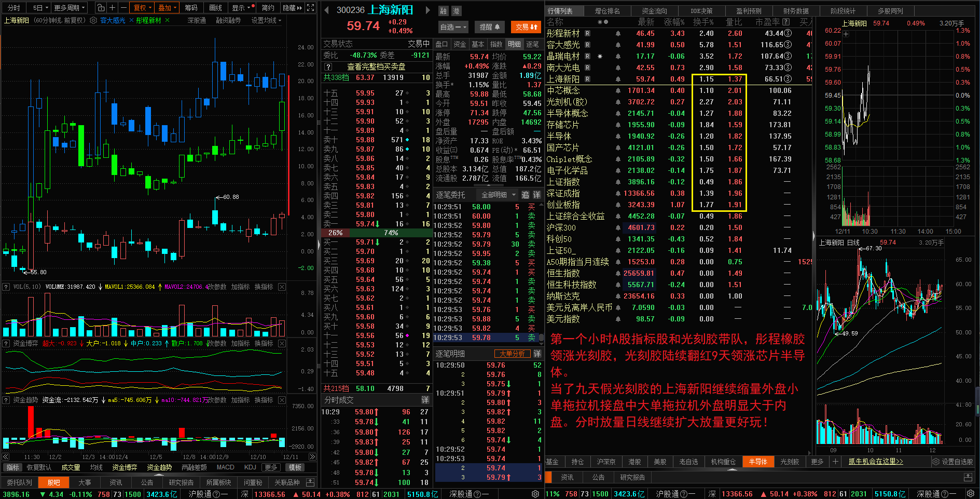Toggle 简约 simple mode in chart toolbar
This screenshot has height=499, width=980.
[268, 8]
